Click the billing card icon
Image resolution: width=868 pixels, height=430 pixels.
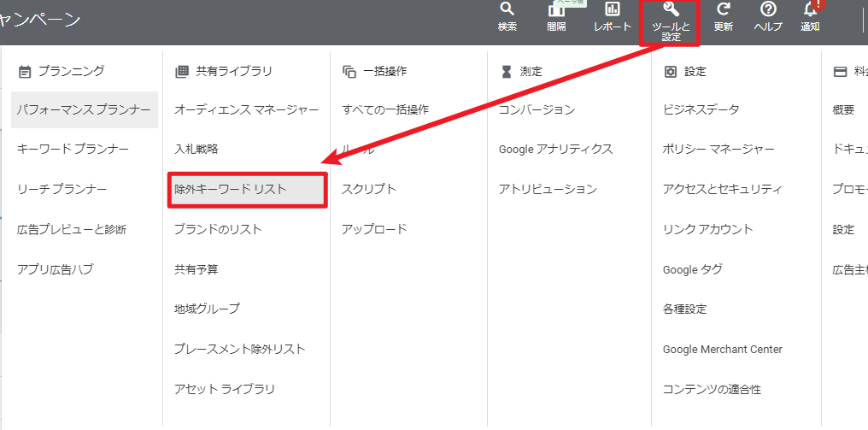[841, 72]
